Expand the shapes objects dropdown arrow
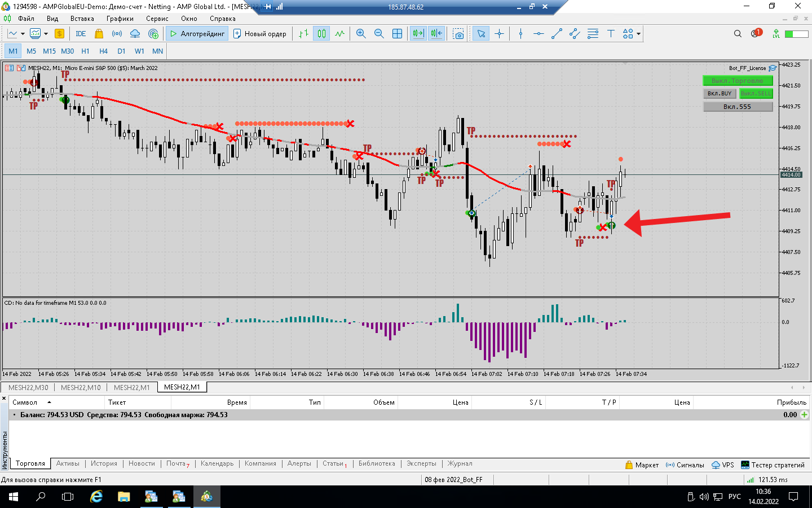The image size is (812, 508). [x=638, y=34]
